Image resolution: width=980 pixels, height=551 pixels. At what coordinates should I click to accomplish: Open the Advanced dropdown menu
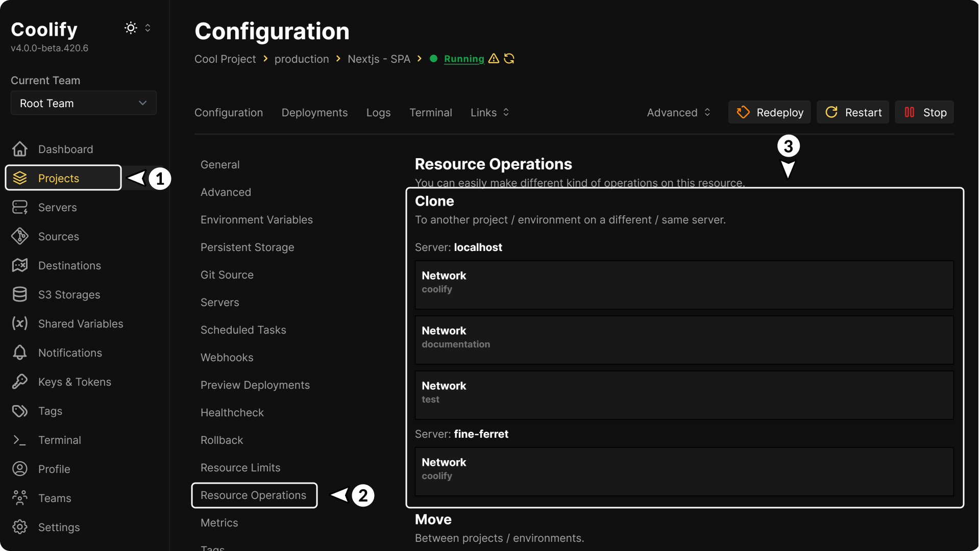pos(678,112)
